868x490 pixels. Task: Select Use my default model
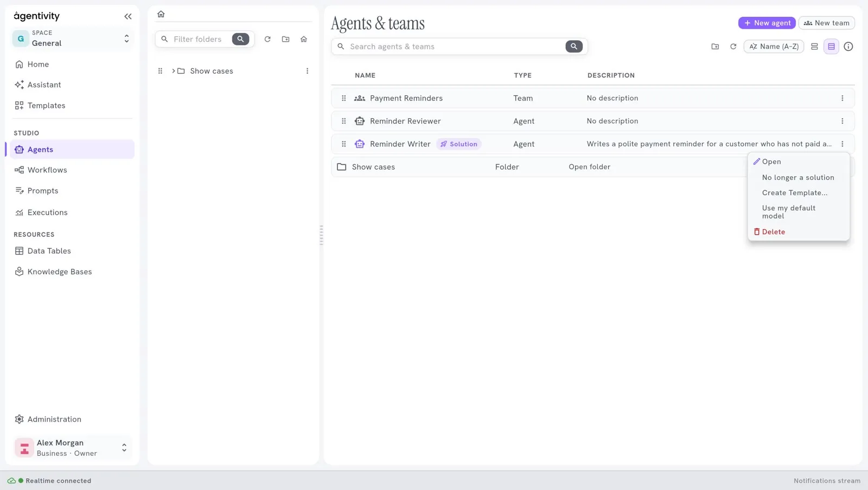click(799, 212)
